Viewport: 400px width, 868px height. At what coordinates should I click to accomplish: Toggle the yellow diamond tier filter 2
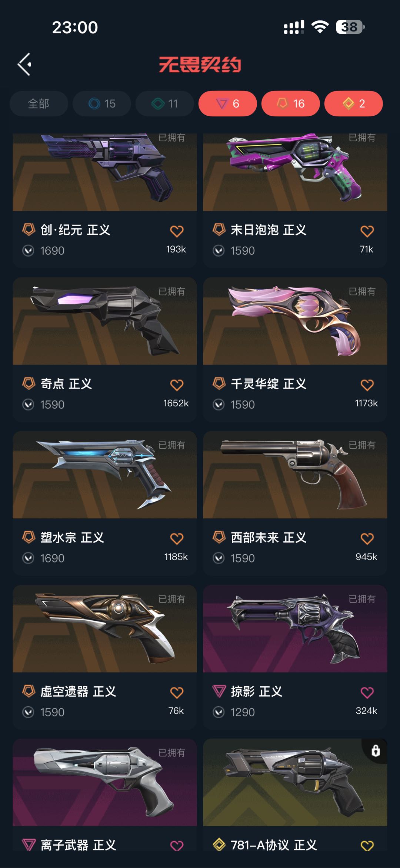[354, 103]
